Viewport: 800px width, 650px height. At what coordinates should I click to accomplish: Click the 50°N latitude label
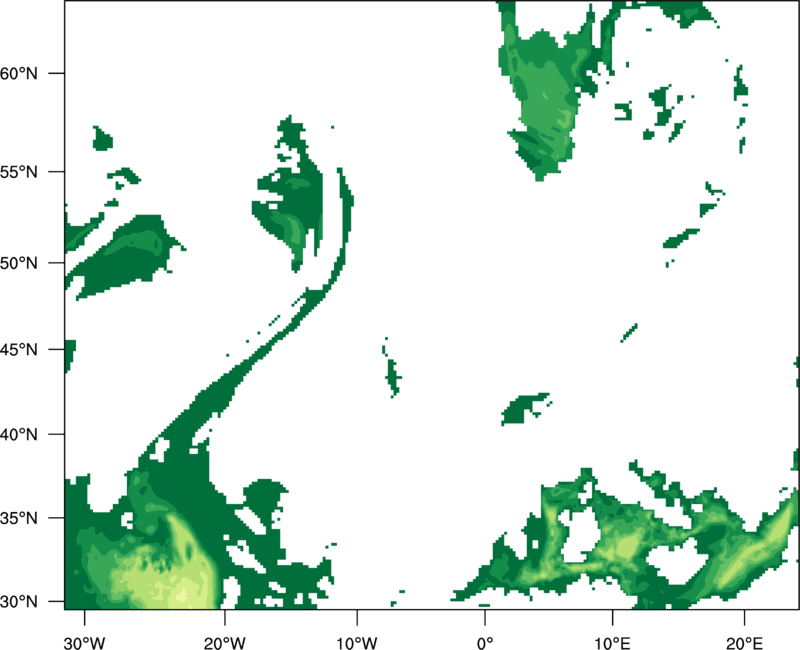[19, 263]
